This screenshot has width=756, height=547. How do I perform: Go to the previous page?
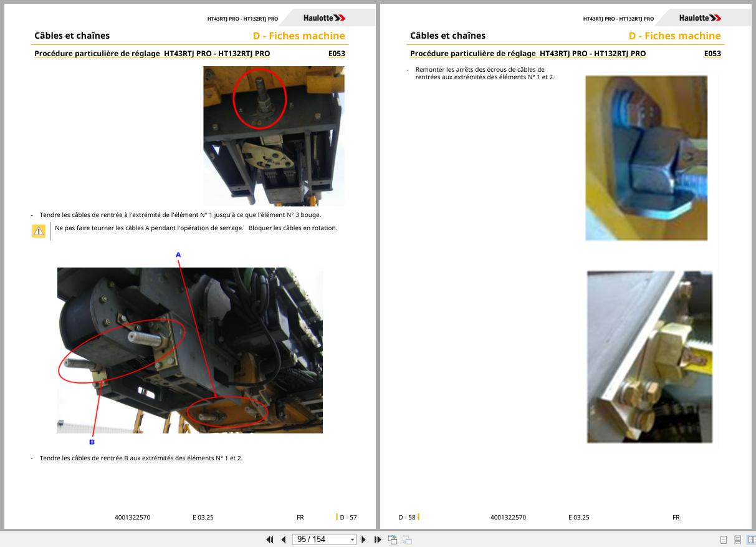pyautogui.click(x=284, y=540)
